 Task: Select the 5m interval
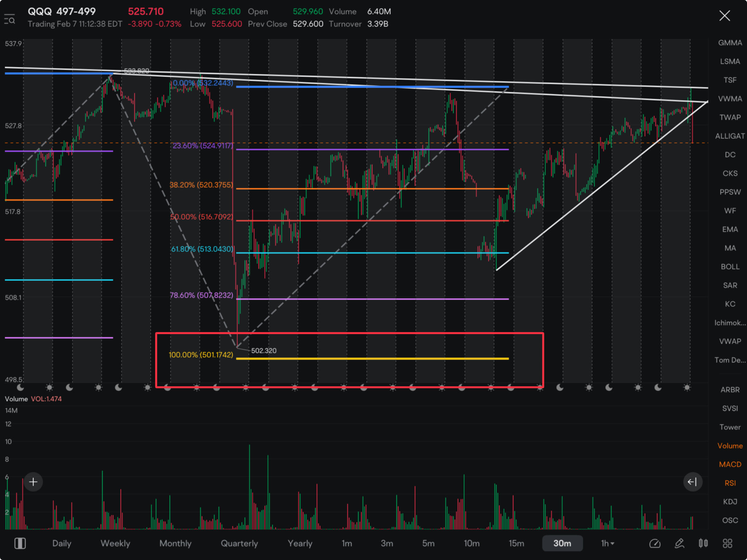pyautogui.click(x=428, y=543)
